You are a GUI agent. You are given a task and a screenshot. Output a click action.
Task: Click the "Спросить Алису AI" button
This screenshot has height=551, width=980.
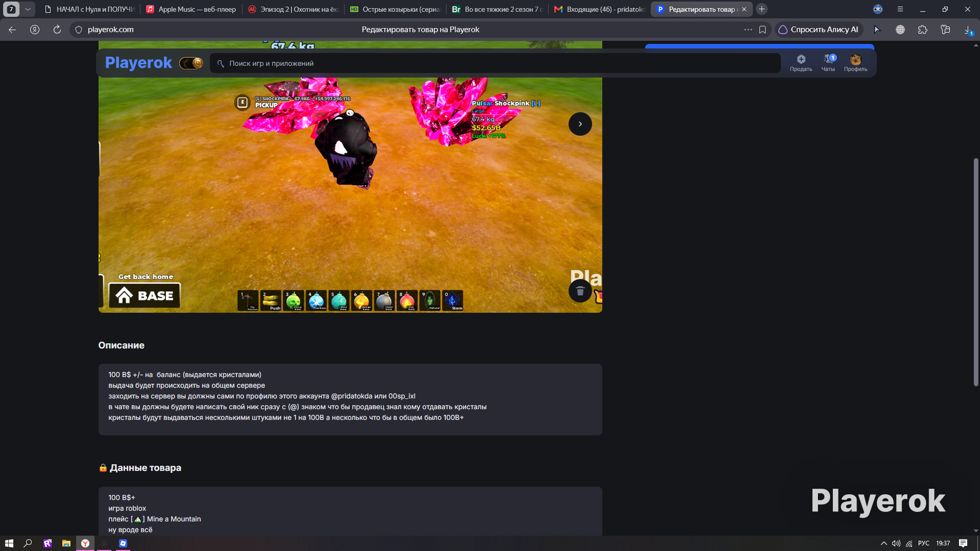[x=818, y=30]
